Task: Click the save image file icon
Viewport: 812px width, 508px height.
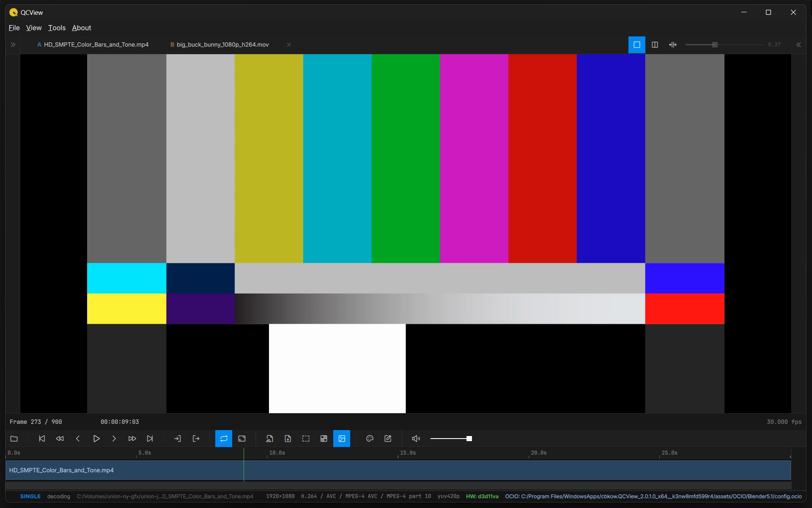Action: pyautogui.click(x=269, y=439)
